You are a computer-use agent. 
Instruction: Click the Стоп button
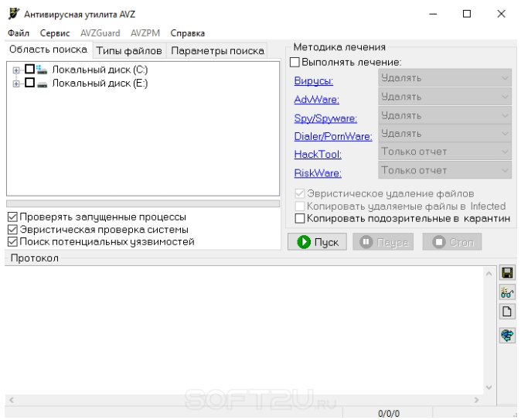[452, 242]
